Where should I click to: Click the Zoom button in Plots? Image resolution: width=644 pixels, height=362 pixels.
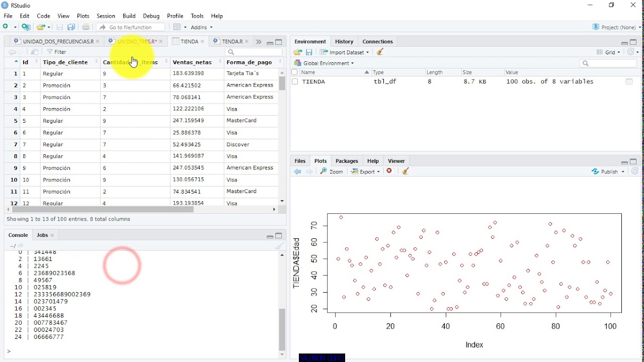pos(332,171)
